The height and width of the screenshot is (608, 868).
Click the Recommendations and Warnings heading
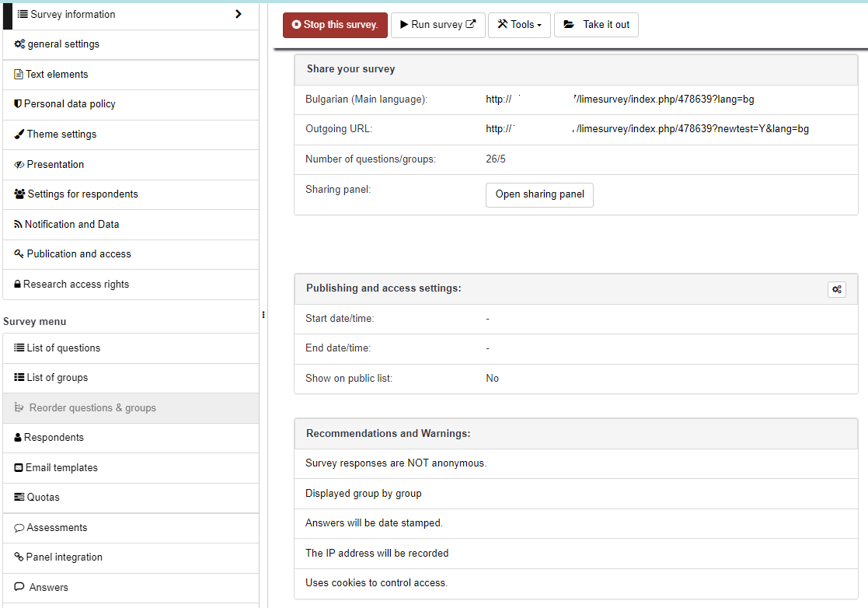(x=388, y=434)
